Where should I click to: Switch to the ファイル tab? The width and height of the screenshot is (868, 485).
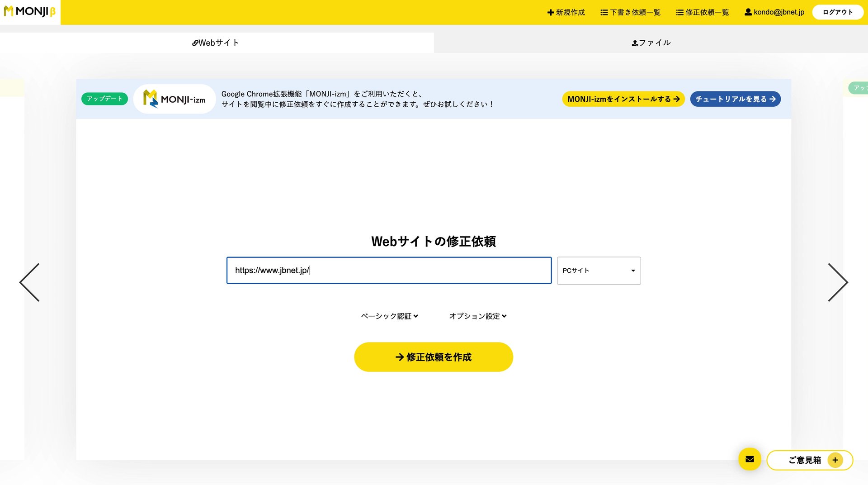(651, 43)
